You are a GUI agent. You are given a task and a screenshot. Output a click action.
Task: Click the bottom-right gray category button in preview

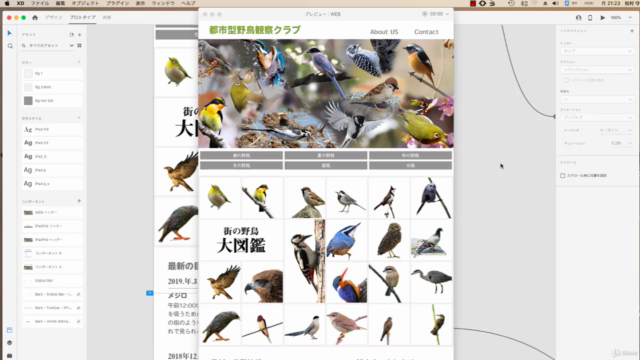pyautogui.click(x=410, y=165)
